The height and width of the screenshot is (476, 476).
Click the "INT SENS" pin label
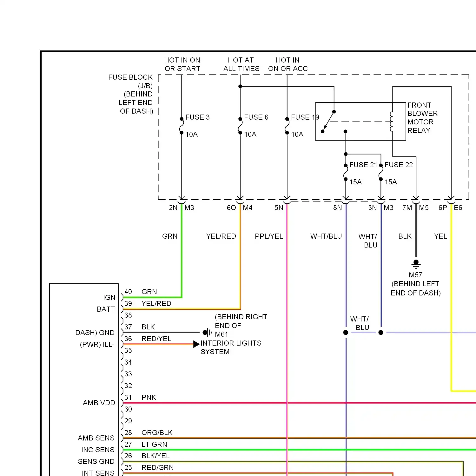[x=98, y=473]
